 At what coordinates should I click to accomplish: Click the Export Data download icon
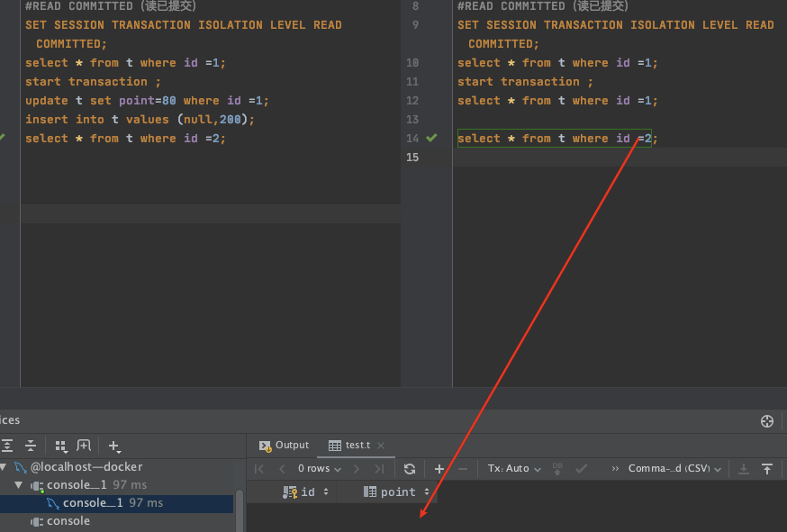pyautogui.click(x=744, y=469)
